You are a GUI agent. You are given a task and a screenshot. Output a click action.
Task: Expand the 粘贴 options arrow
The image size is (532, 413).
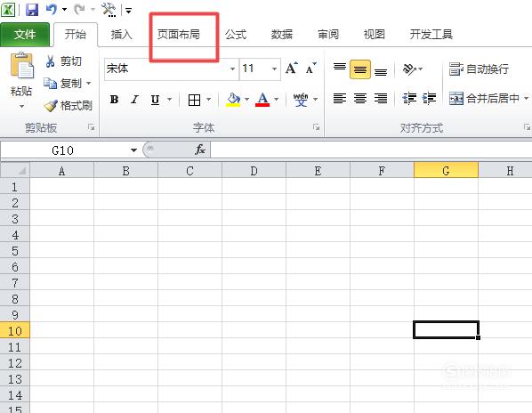[x=21, y=106]
